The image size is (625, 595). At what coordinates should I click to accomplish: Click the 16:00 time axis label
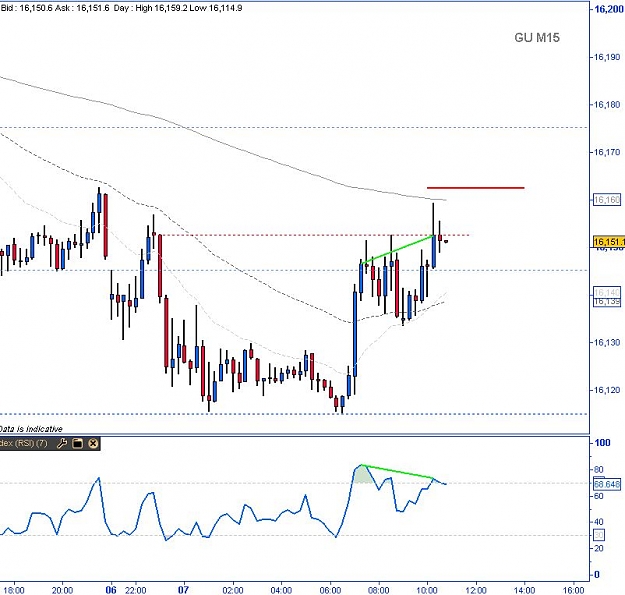click(573, 590)
